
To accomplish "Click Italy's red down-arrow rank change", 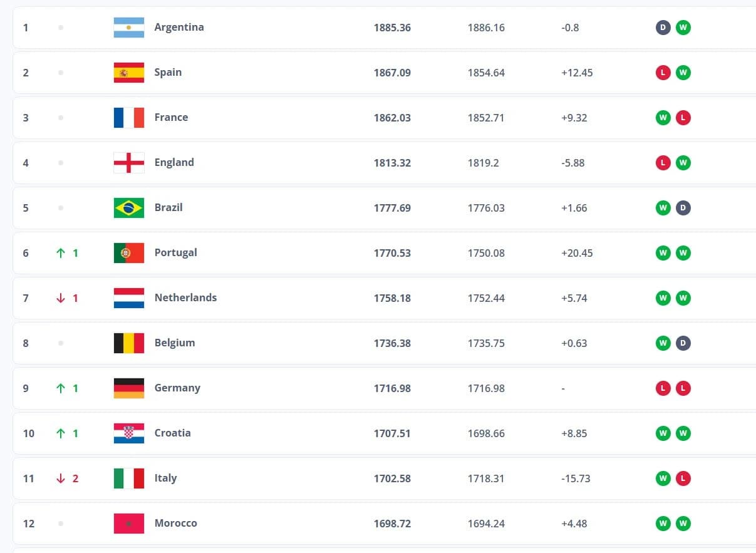I will pos(67,478).
